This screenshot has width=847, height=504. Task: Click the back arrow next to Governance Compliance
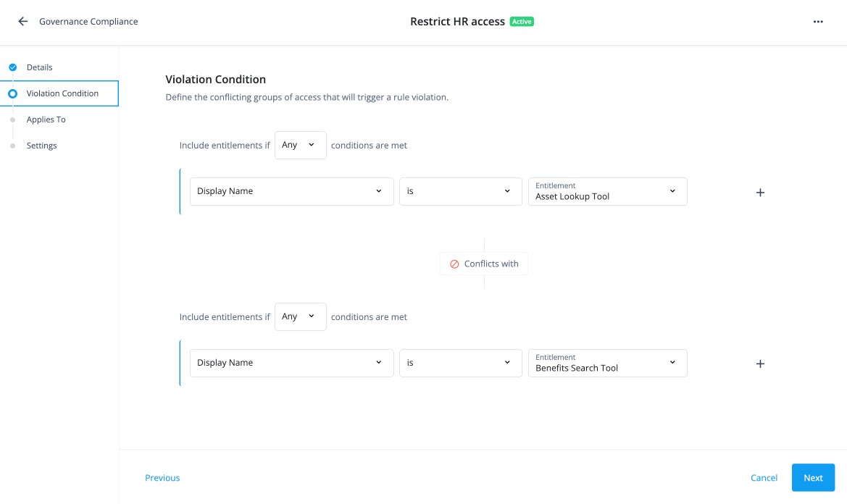click(22, 22)
